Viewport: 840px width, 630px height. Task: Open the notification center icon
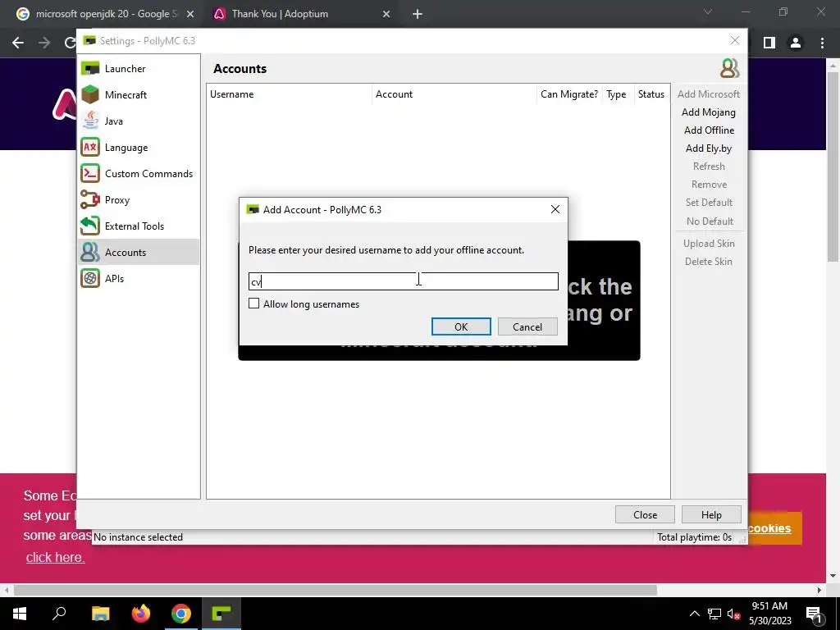point(814,614)
